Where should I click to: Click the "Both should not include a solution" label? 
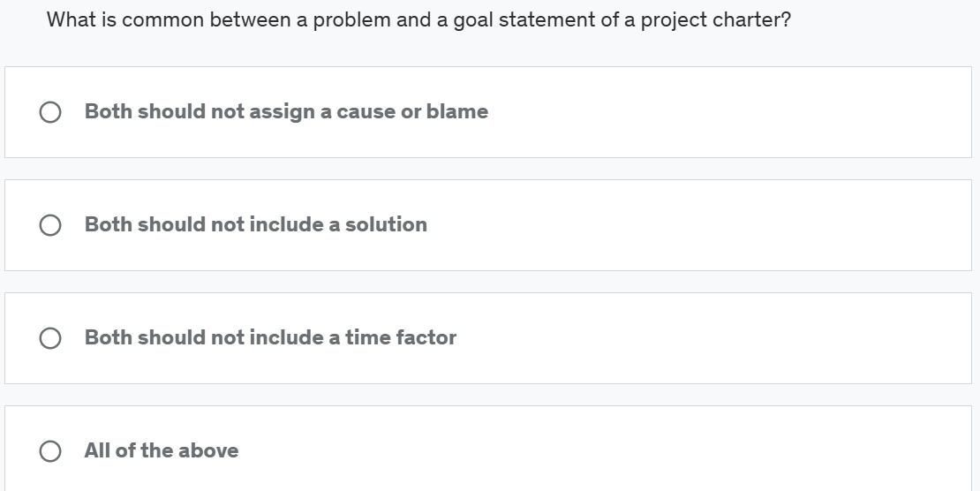point(255,225)
